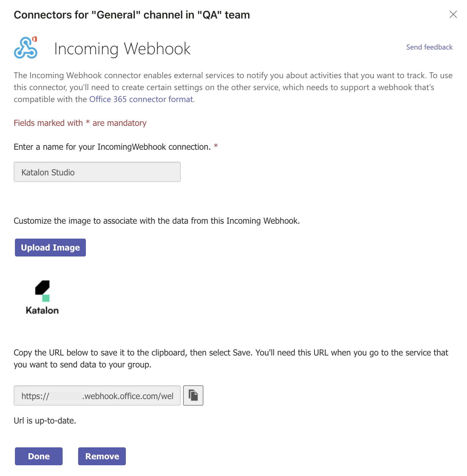Screen dimensions: 467x476
Task: Click the Upload Image button
Action: tap(50, 247)
